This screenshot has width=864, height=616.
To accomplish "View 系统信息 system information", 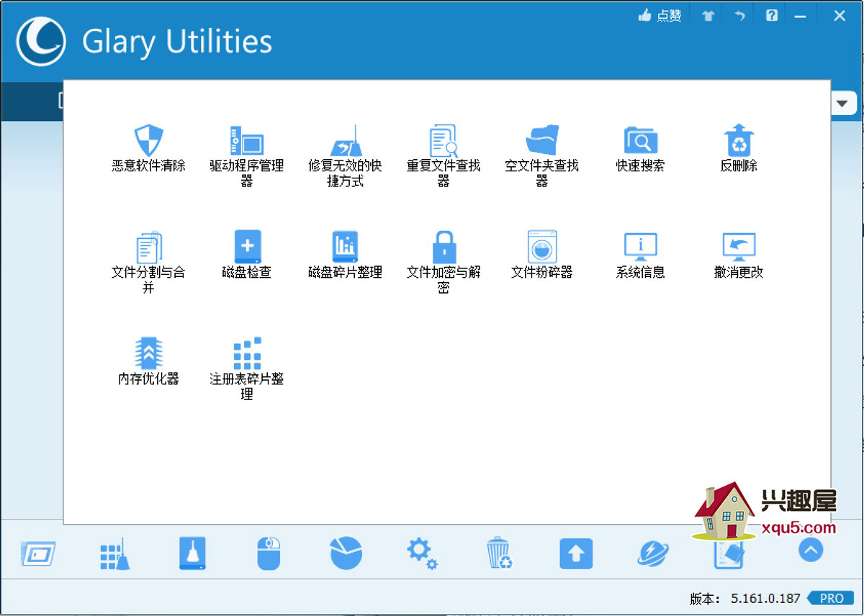I will point(640,255).
